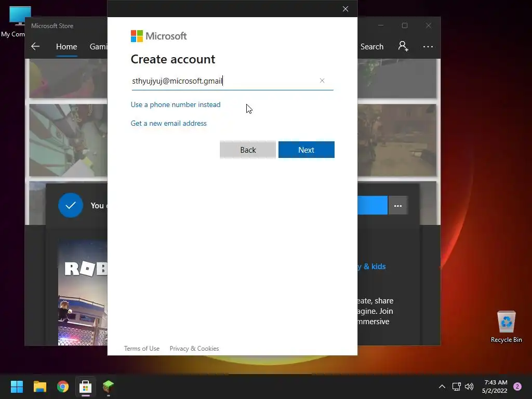Image resolution: width=532 pixels, height=399 pixels.
Task: Open Terms of Use link
Action: click(142, 349)
